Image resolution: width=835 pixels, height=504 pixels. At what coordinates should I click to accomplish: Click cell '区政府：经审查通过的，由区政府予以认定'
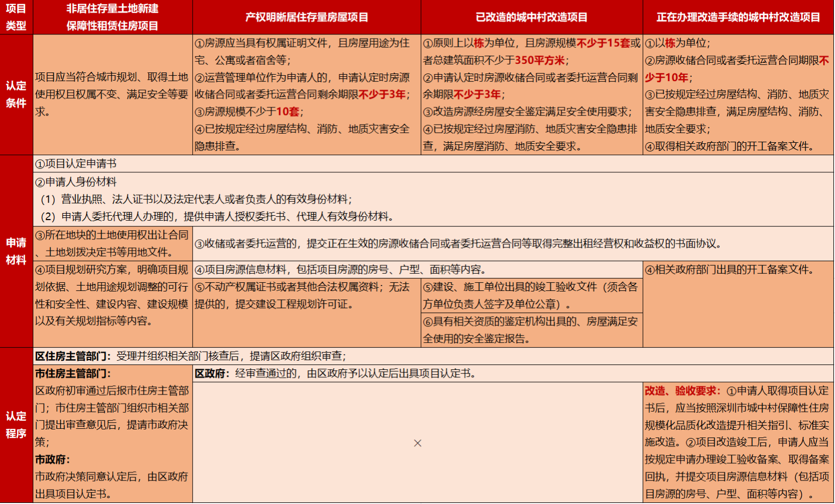pyautogui.click(x=513, y=373)
